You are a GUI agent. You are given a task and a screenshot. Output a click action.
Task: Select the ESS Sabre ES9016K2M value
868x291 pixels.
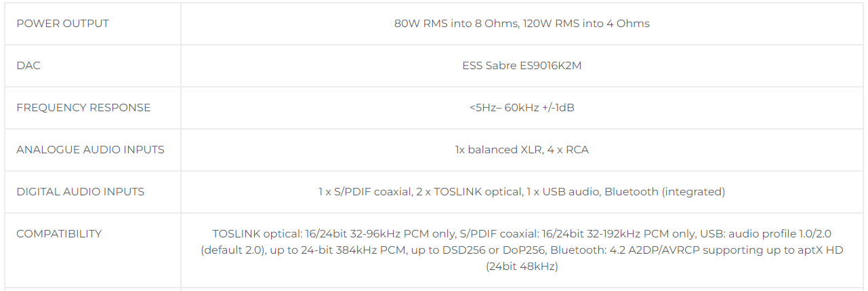click(522, 66)
